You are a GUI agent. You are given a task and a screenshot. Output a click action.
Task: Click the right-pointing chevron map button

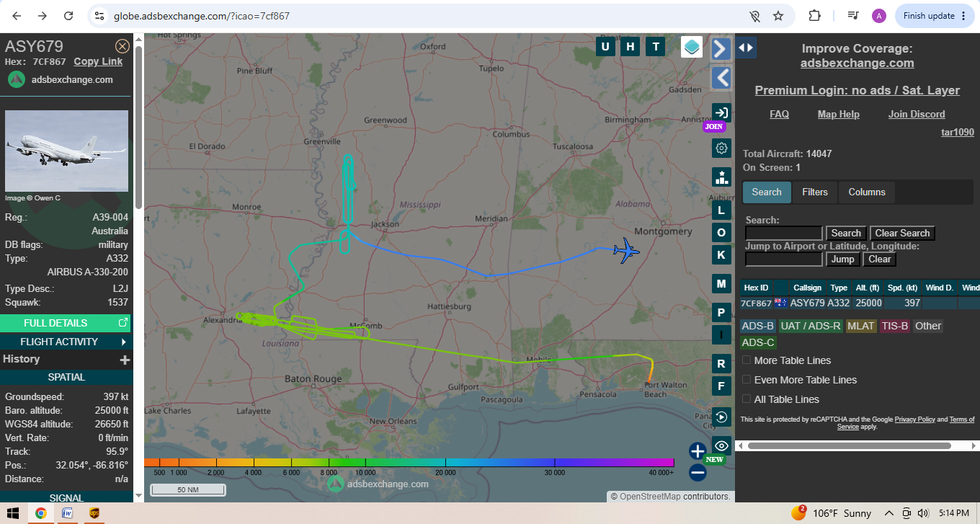pos(721,48)
